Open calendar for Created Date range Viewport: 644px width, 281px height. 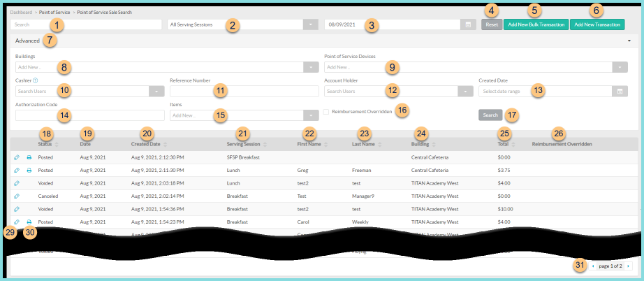click(620, 91)
